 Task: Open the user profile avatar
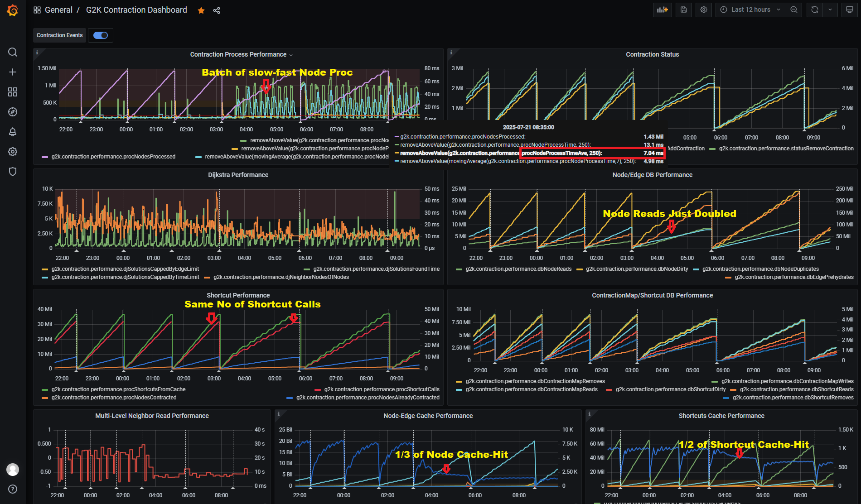click(x=13, y=470)
